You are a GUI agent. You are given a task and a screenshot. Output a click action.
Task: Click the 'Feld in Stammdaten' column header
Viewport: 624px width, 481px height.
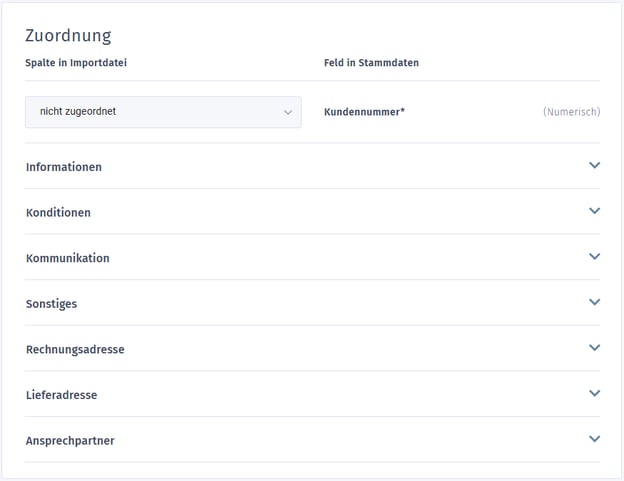pos(371,63)
